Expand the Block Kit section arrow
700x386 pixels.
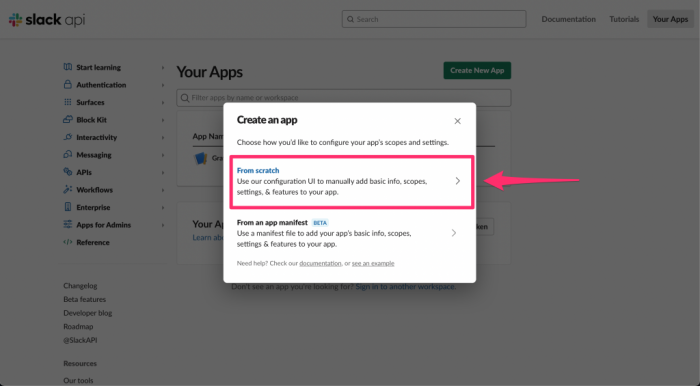coord(163,120)
